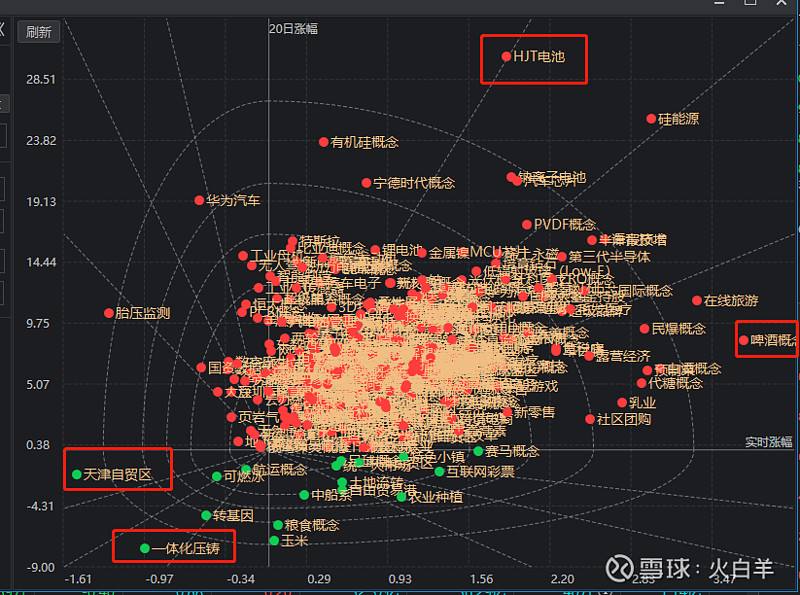Screen dimensions: 800x595
Task: Select the 代糖概念 red marker
Action: coord(641,383)
